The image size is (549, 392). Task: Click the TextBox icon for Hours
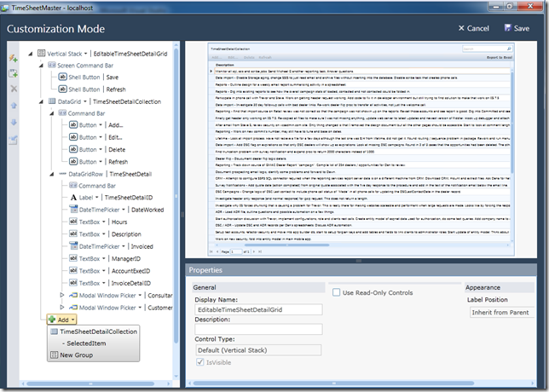73,222
